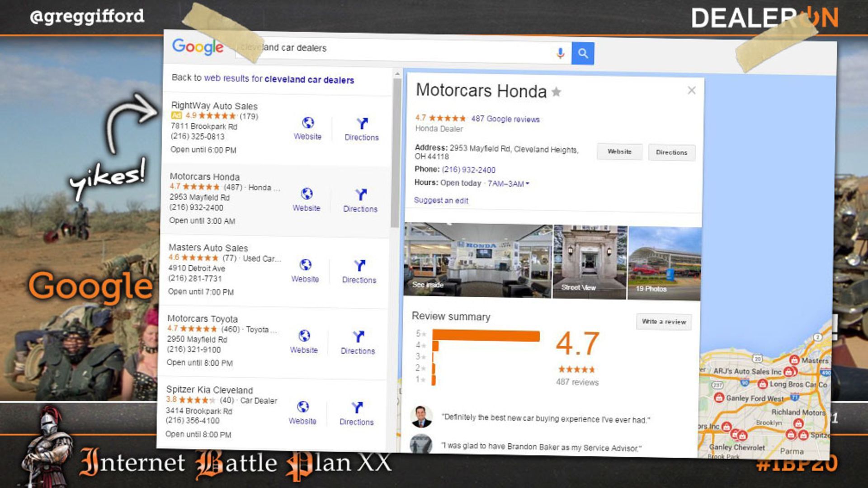The image size is (868, 488).
Task: Open Motorcars Honda list website globe icon
Action: click(x=307, y=194)
